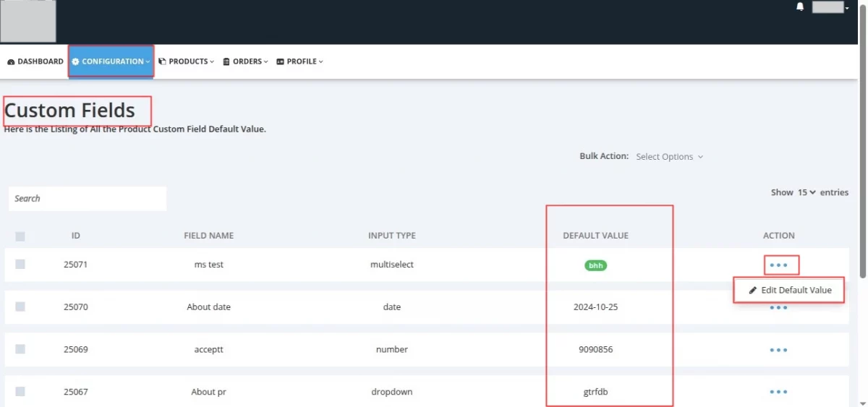Open Bulk Action Select Options dropdown
The width and height of the screenshot is (868, 407).
[669, 157]
